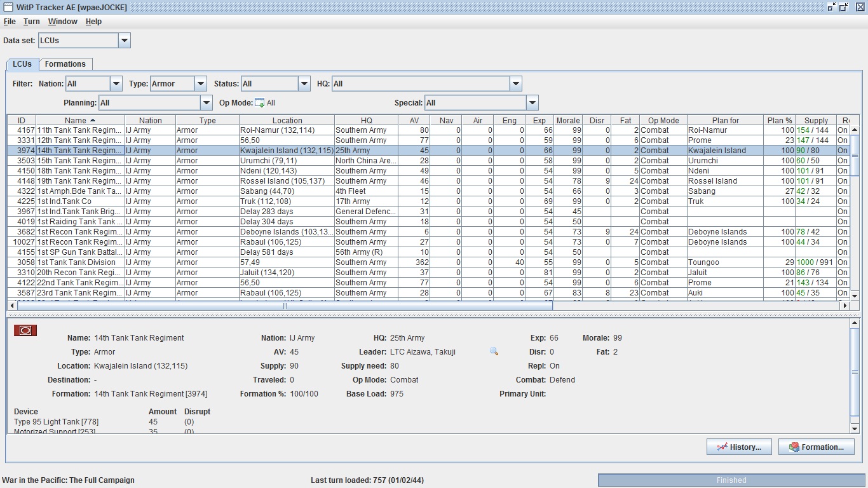Click the 'Delay 581 days' location cell

[x=287, y=252]
